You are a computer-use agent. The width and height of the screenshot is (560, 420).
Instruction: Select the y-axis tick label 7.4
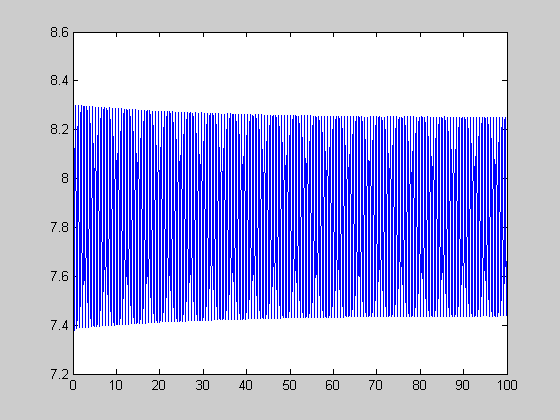[59, 325]
